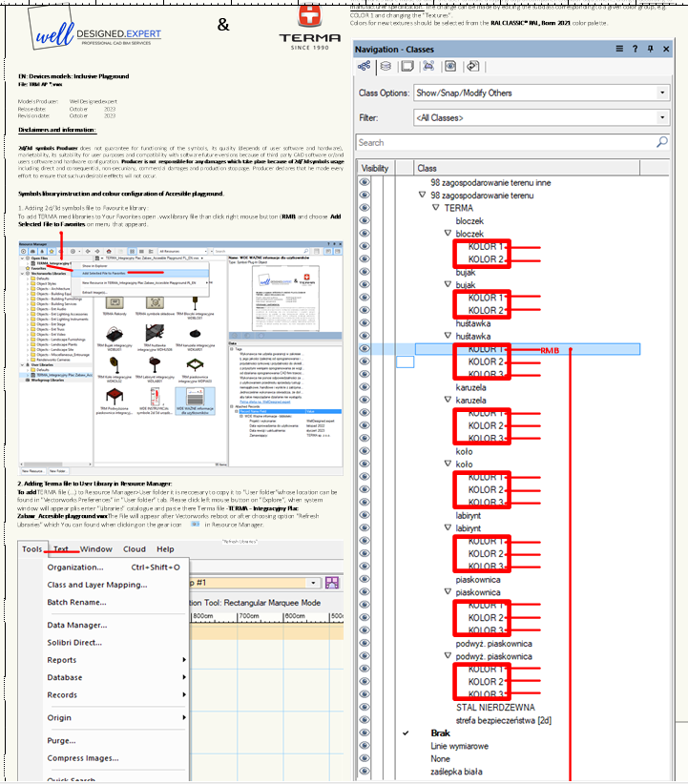Open the Saved Views tab icon
The height and width of the screenshot is (784, 688).
[x=450, y=67]
